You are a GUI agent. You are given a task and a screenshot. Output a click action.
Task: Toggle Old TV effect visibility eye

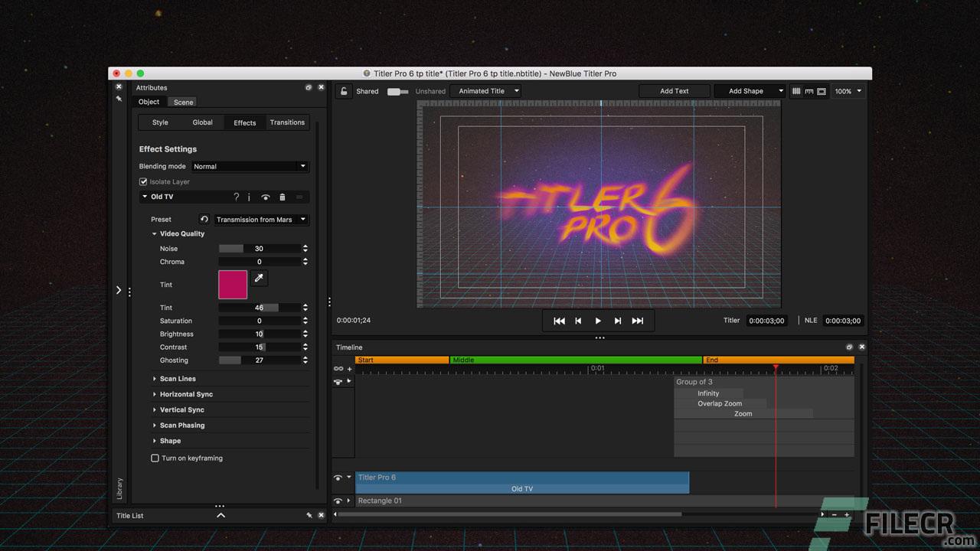266,197
